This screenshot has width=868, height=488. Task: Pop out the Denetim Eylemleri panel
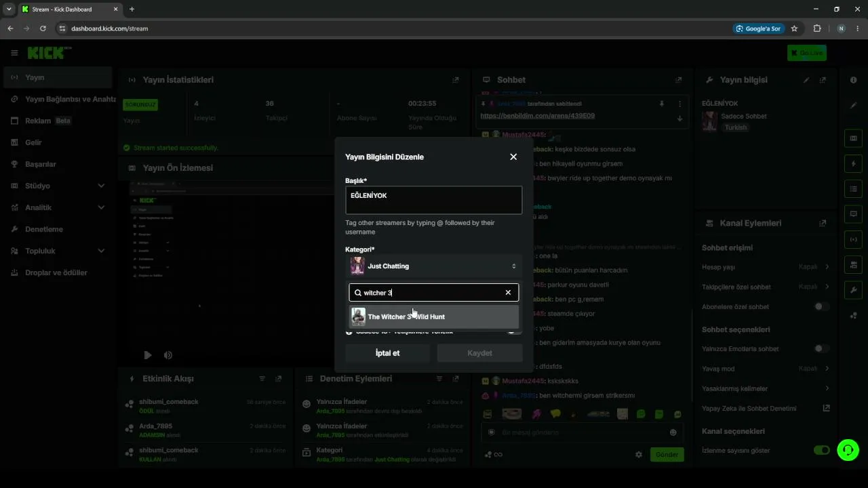click(x=456, y=379)
